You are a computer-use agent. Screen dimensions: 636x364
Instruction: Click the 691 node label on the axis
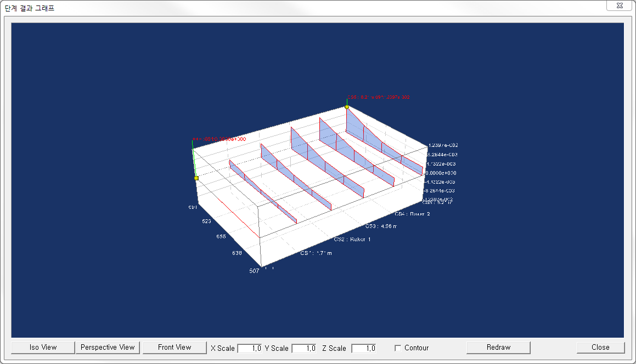click(x=192, y=207)
